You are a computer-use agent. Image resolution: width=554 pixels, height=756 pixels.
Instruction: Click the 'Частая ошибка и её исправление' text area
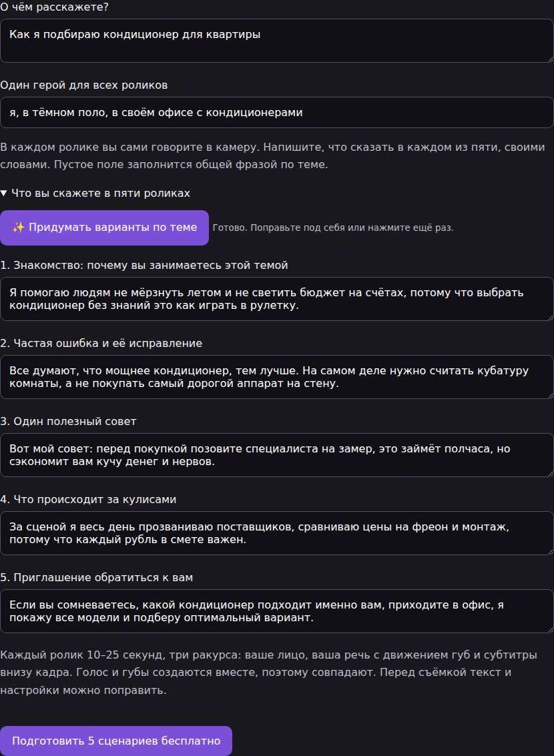pos(277,377)
